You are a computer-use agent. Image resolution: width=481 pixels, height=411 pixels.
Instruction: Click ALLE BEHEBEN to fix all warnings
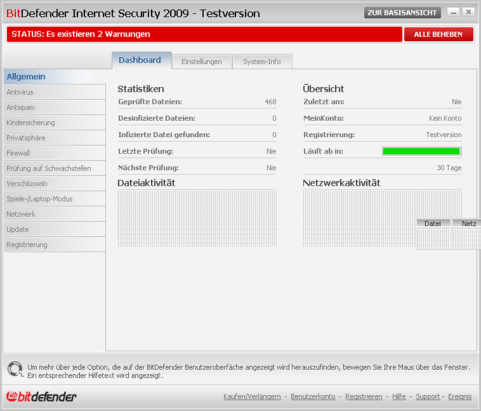438,34
